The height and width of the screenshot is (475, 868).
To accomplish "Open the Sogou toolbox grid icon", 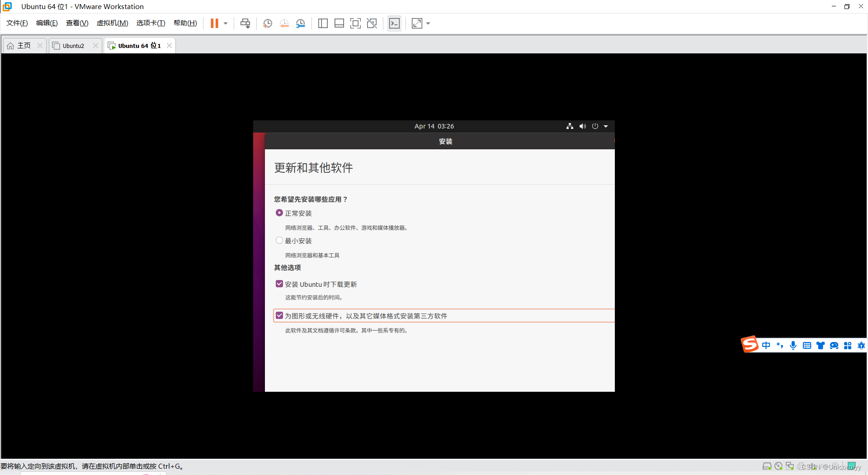I will (x=848, y=346).
